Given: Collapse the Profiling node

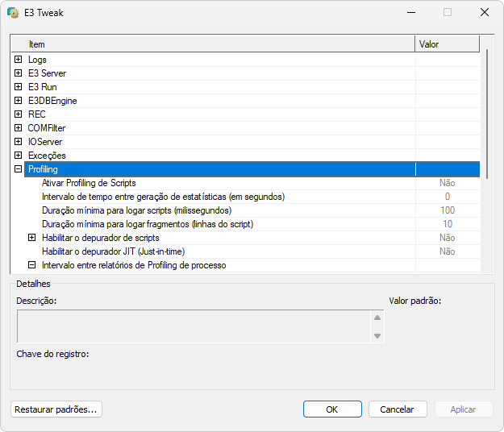Looking at the screenshot, I should 19,169.
